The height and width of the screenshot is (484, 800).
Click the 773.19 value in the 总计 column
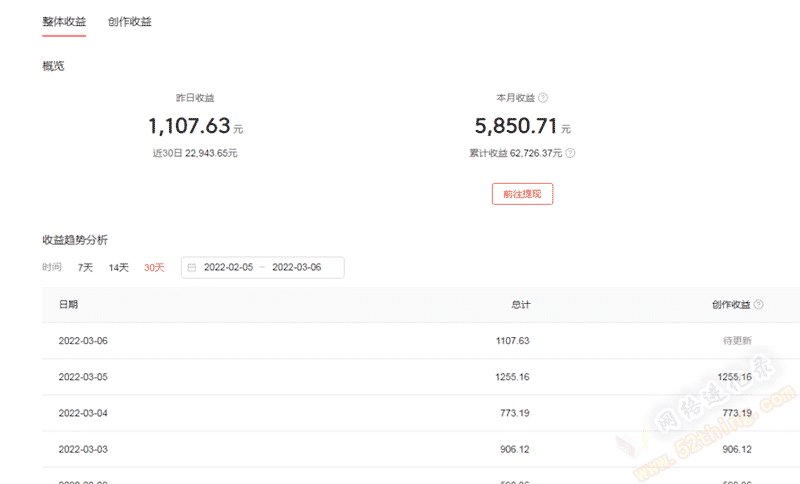tap(515, 413)
